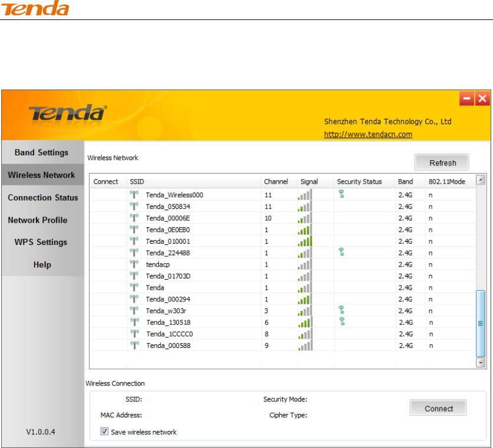Click the 802.11Mode column header
493x448 pixels.
point(450,181)
